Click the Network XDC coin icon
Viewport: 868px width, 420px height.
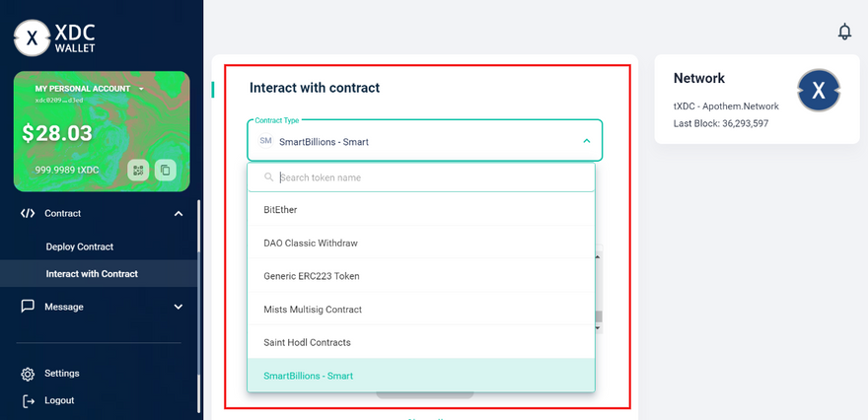tap(818, 92)
